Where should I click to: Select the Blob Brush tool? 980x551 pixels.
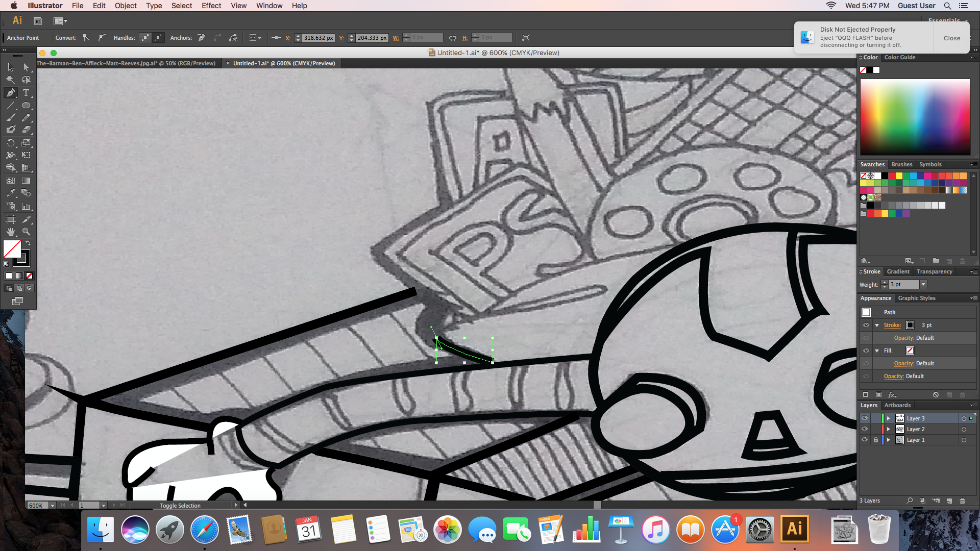coord(11,130)
